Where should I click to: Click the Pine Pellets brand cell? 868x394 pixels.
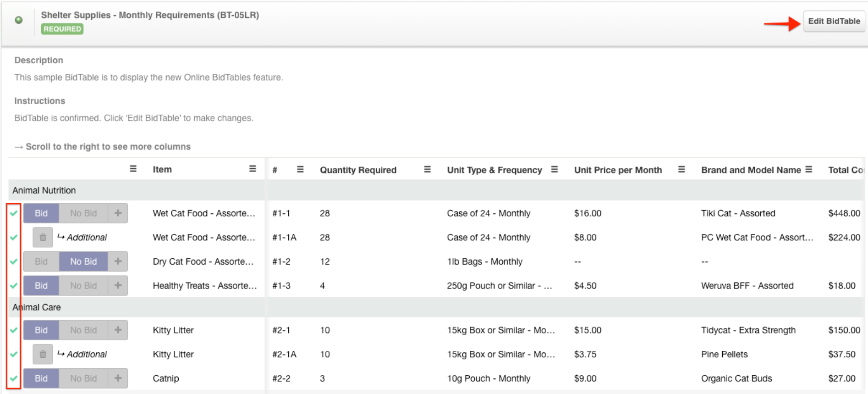pyautogui.click(x=724, y=354)
